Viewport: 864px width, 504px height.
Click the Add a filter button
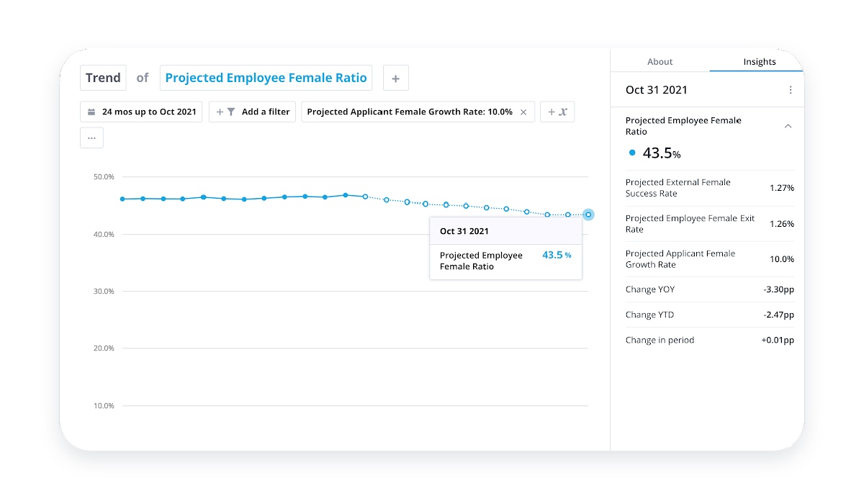252,112
